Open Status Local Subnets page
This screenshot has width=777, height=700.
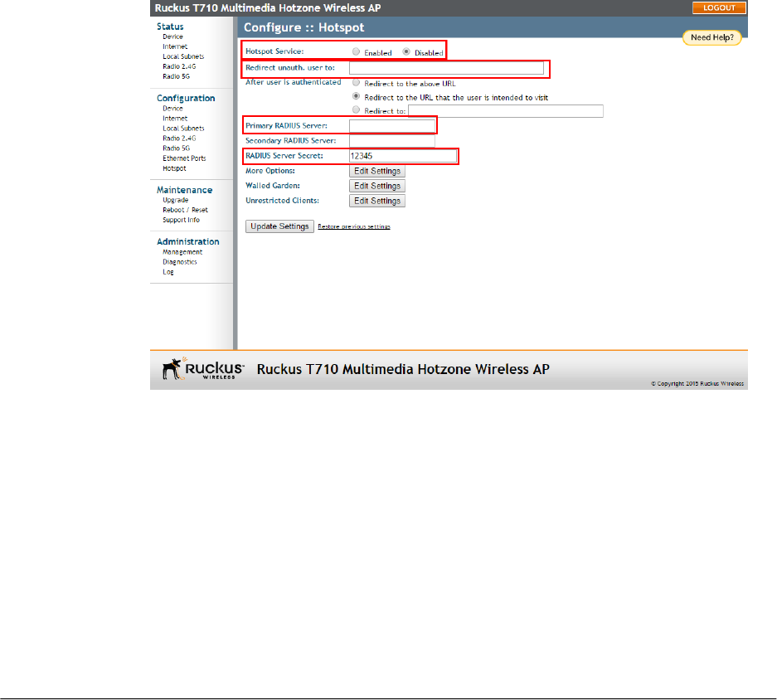[x=183, y=56]
